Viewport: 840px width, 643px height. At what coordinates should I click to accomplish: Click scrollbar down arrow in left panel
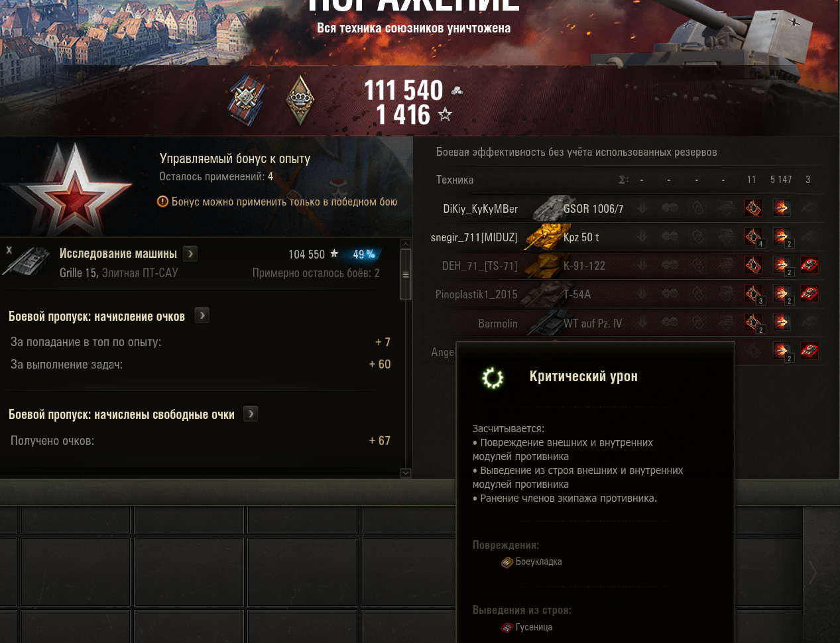coord(406,473)
